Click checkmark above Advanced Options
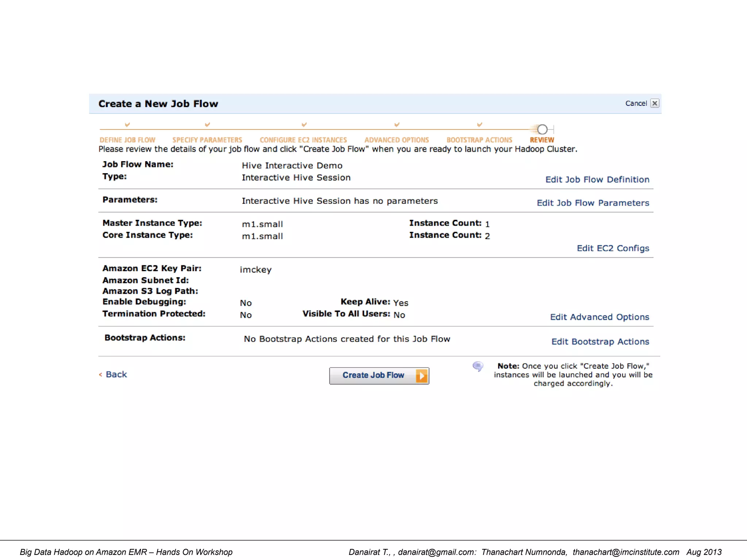Screen dimensions: 747x560 [397, 125]
